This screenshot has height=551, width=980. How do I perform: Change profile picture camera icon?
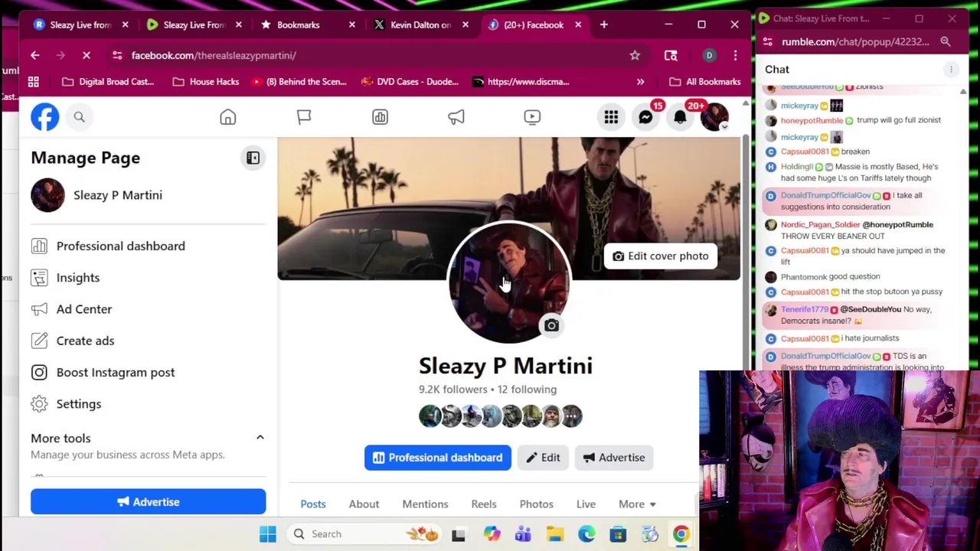pos(551,325)
